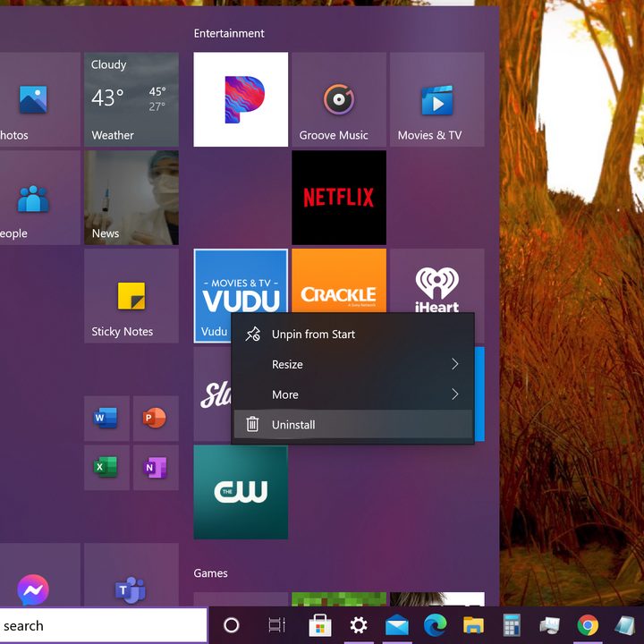Open the Crackle tile
This screenshot has height=644, width=644.
coord(339,281)
